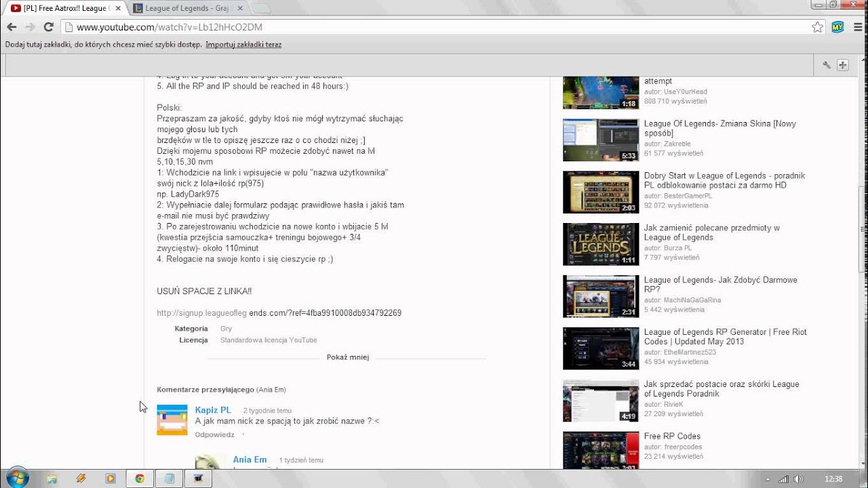Close the Free Aatrox YouTube tab
The width and height of the screenshot is (868, 488).
(x=118, y=8)
